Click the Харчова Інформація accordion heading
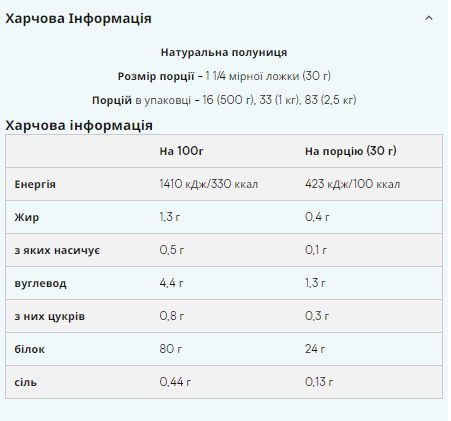The image size is (451, 421). point(78,19)
